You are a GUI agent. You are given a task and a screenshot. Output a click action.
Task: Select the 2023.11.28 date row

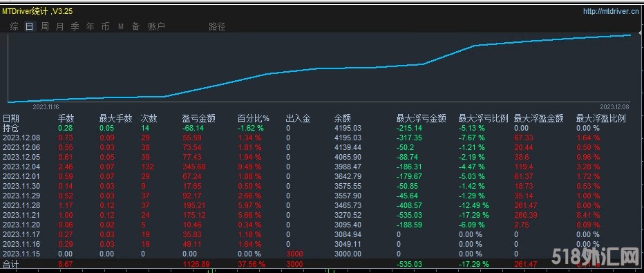pos(21,205)
